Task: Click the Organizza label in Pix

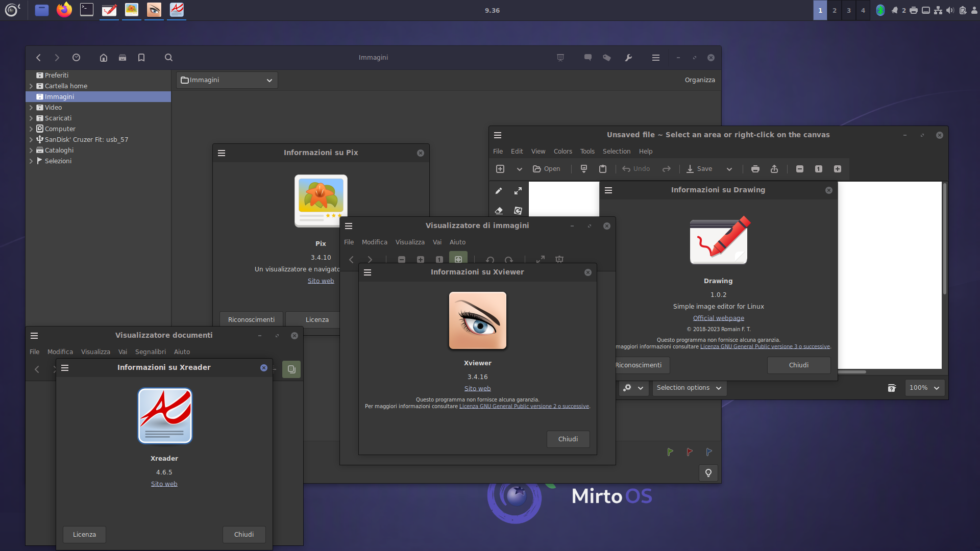Action: tap(700, 80)
